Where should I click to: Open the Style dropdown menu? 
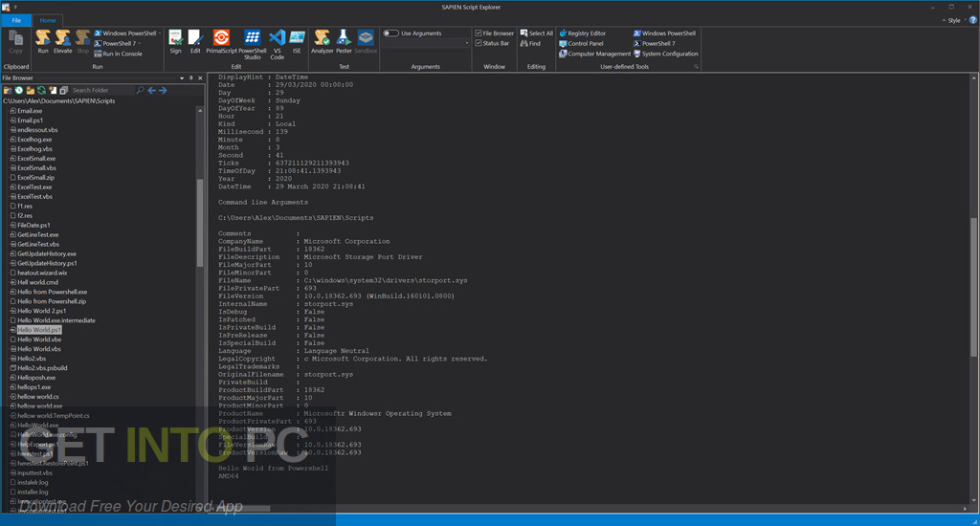[955, 20]
